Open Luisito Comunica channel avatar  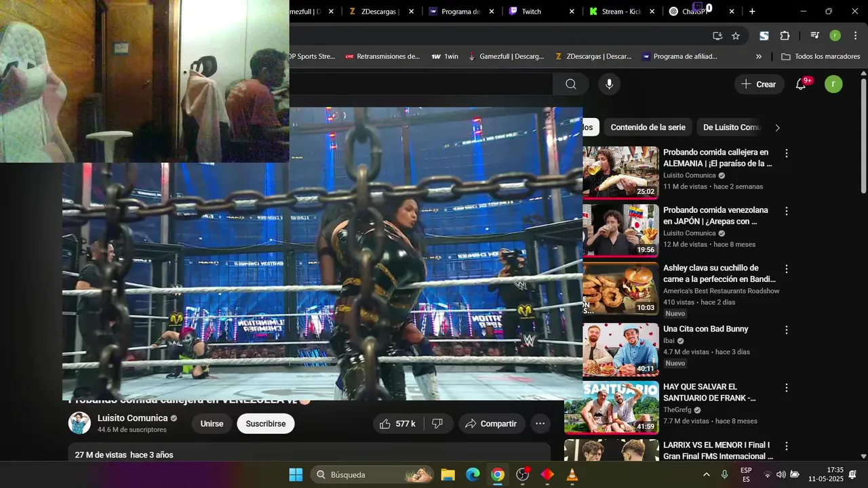point(79,423)
